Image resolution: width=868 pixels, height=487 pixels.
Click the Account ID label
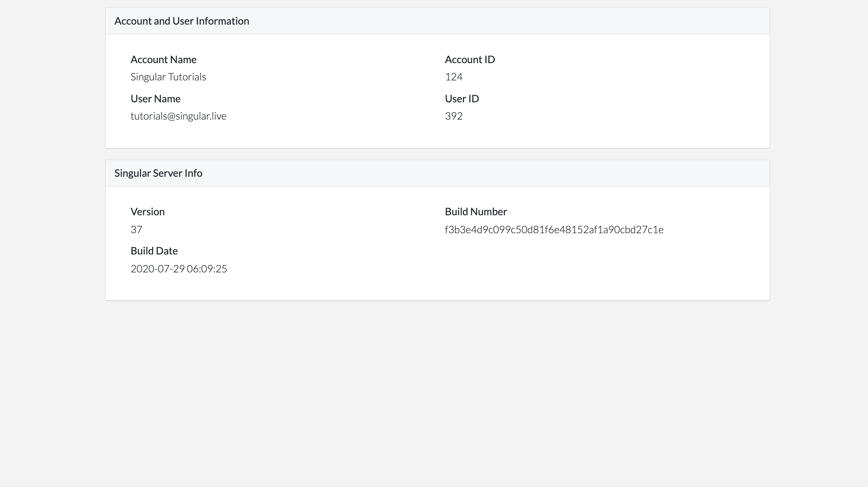tap(470, 59)
